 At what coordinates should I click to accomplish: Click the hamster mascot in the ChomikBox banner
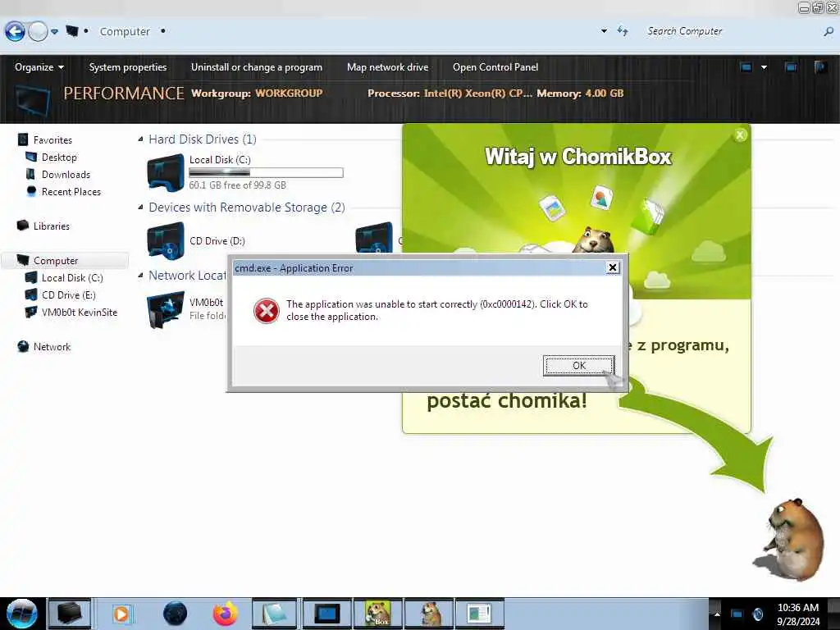[594, 240]
